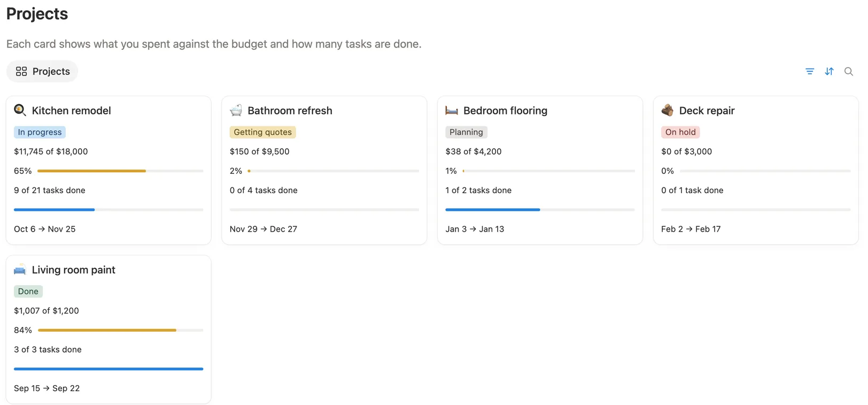Click the "$1,007 of $1,200" text
This screenshot has height=405, width=868.
coord(46,311)
